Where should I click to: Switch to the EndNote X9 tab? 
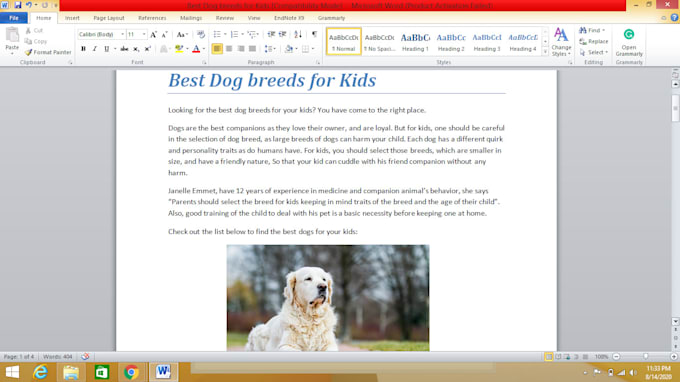click(289, 18)
